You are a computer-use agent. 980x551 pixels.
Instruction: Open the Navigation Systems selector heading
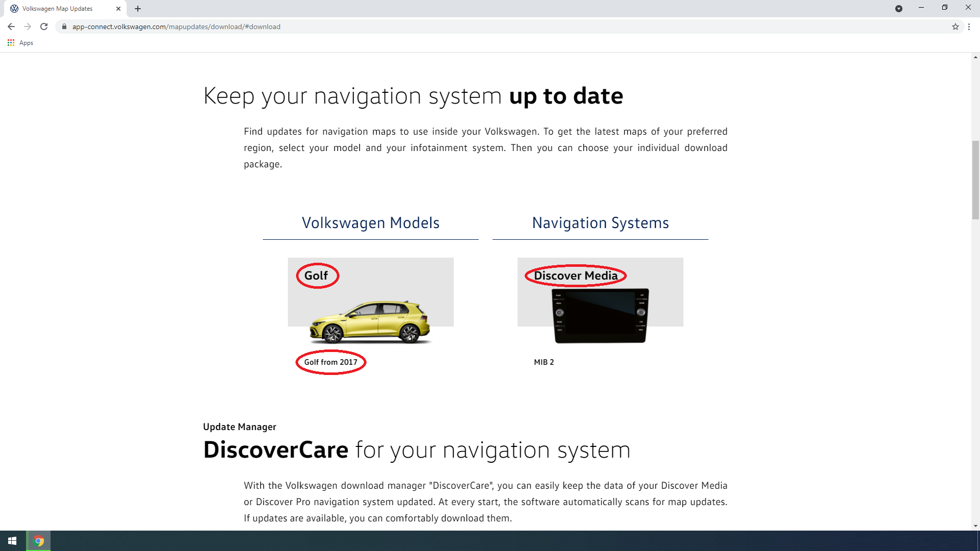600,223
